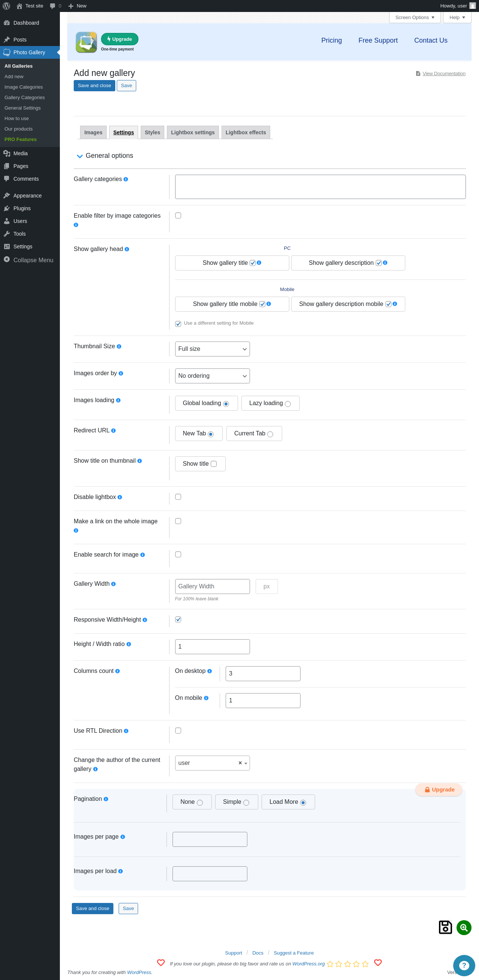Click the Photo Gallery plugin logo

coord(86,42)
